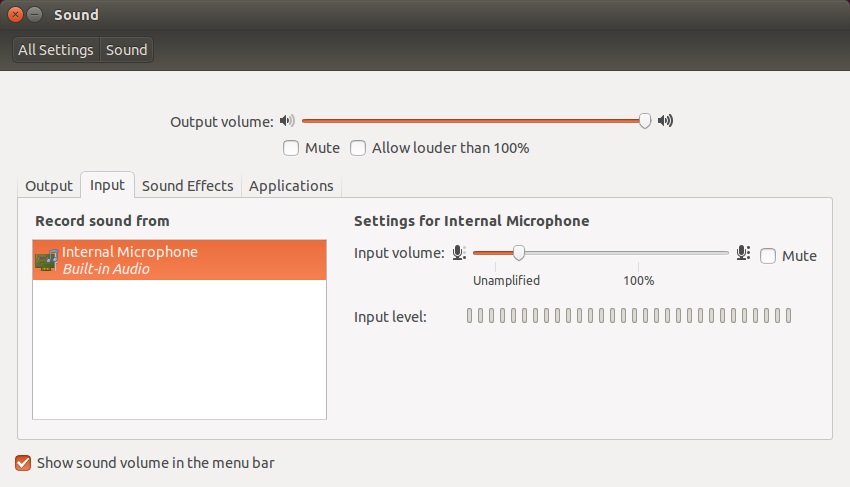The image size is (850, 487).
Task: Click the output volume slider handle
Action: [645, 121]
